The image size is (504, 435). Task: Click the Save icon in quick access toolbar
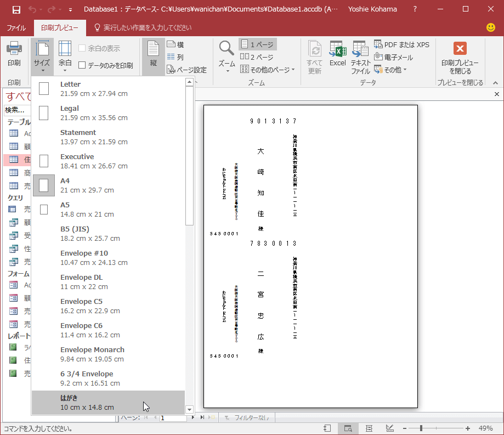[x=16, y=9]
